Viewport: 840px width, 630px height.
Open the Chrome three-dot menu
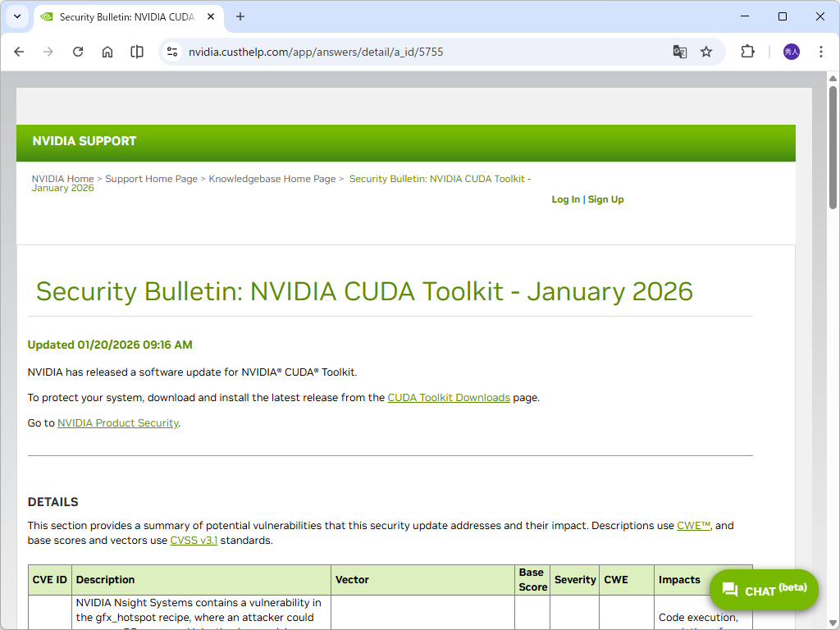(x=820, y=52)
